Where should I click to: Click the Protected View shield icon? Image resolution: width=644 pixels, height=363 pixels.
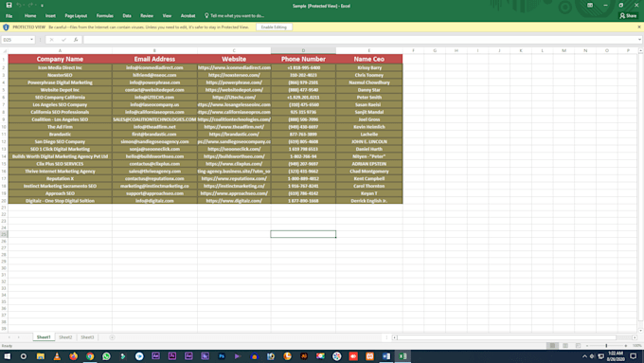click(6, 27)
